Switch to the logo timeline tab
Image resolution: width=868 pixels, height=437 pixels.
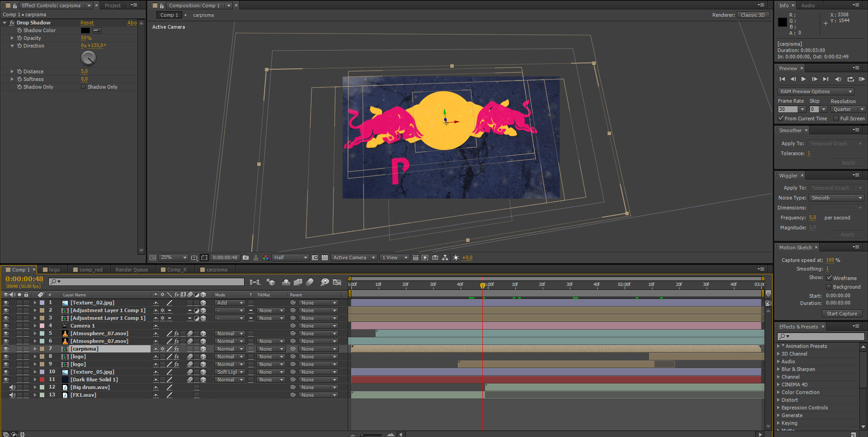[x=54, y=270]
